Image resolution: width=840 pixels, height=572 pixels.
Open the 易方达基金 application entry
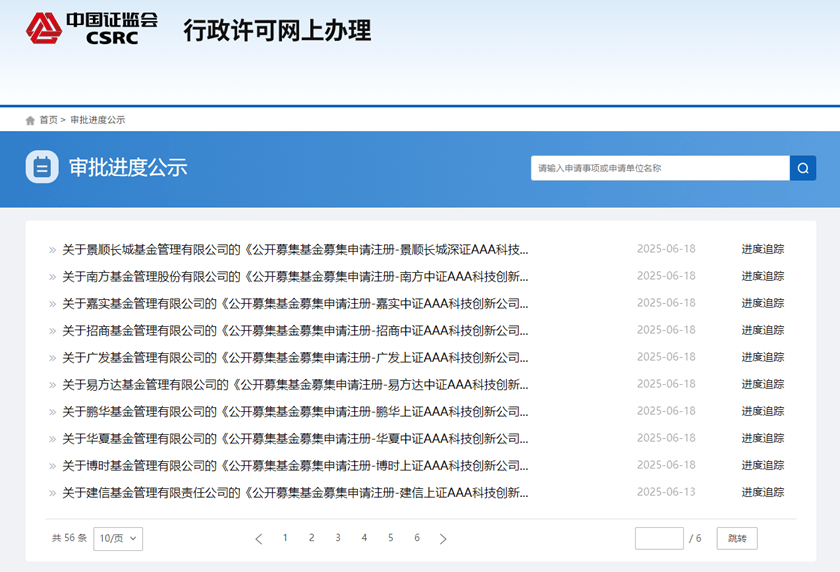[x=295, y=385]
